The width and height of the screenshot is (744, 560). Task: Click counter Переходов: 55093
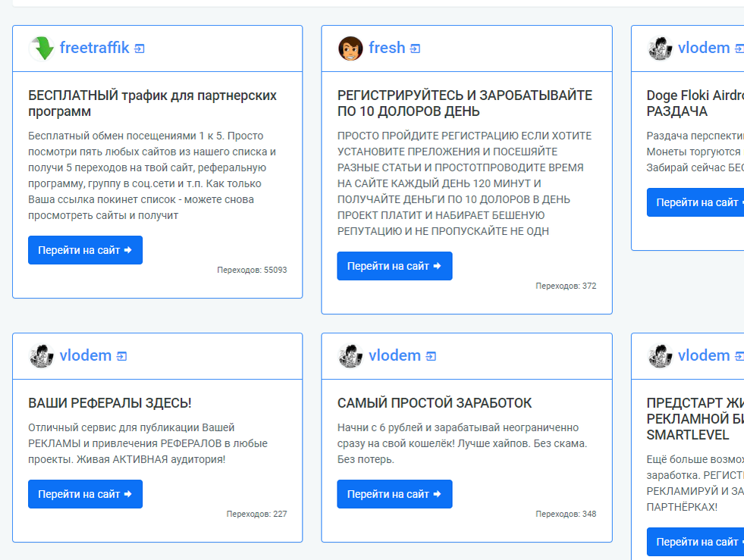pyautogui.click(x=252, y=270)
